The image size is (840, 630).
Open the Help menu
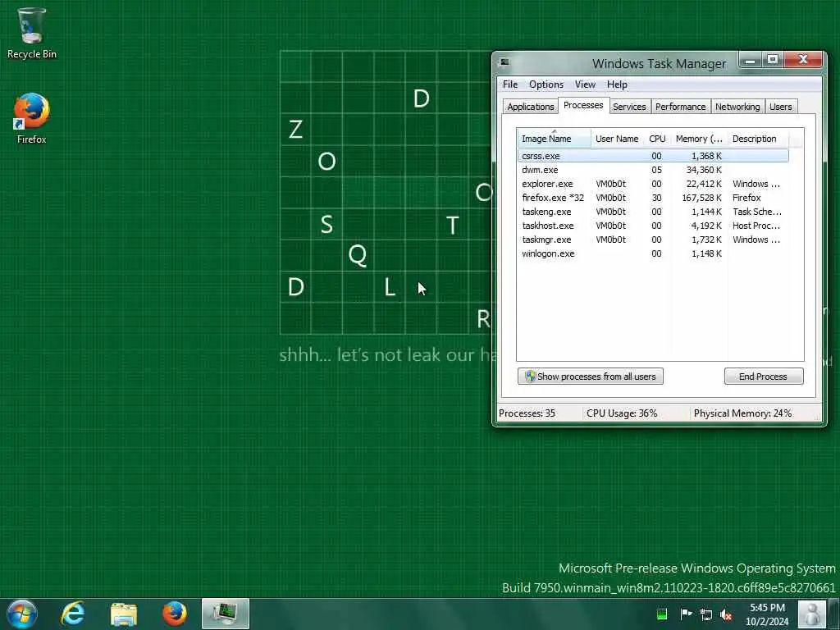[x=617, y=84]
